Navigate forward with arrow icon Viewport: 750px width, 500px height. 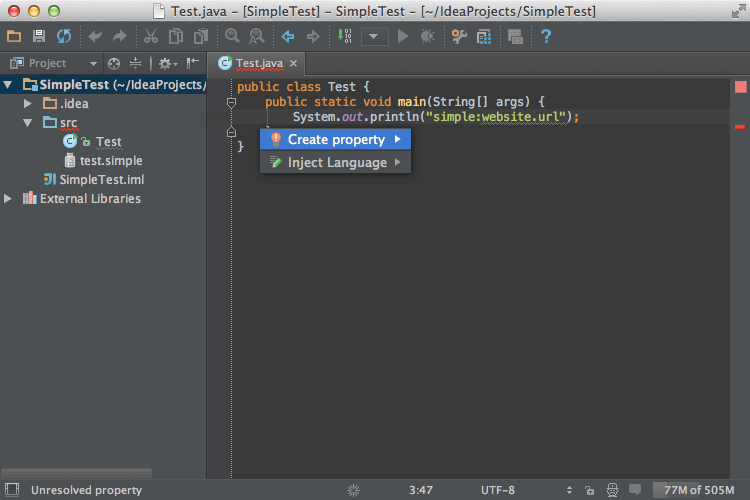coord(313,36)
